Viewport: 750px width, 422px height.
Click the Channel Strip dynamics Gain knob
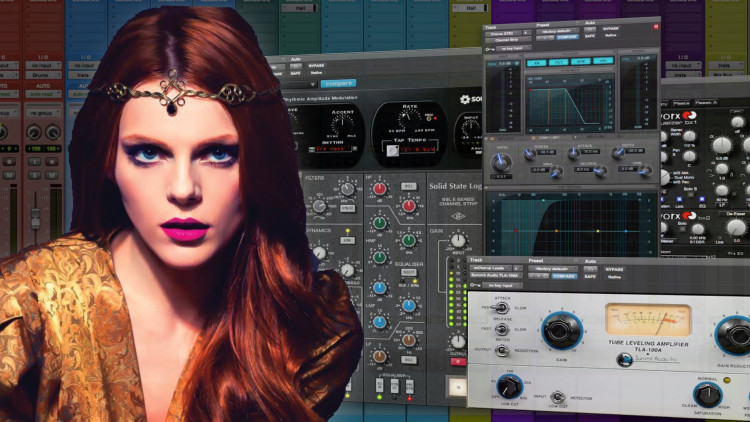coord(644,170)
